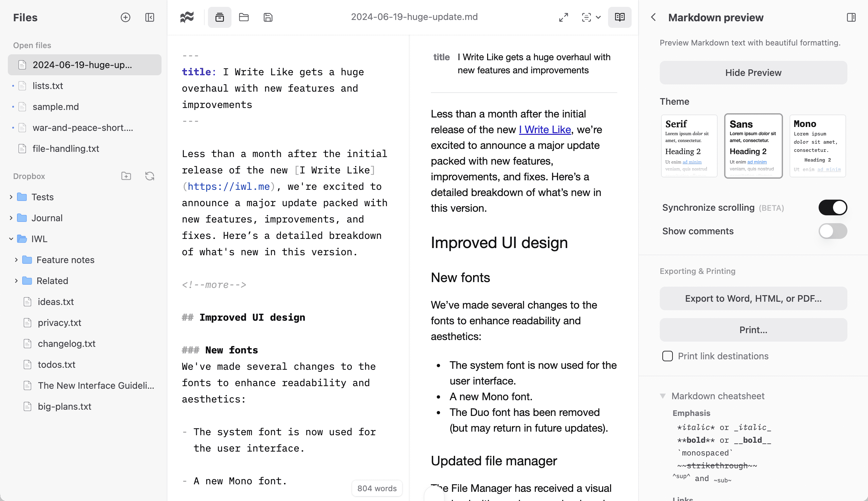Collapse the IWL folder
868x501 pixels.
[11, 239]
